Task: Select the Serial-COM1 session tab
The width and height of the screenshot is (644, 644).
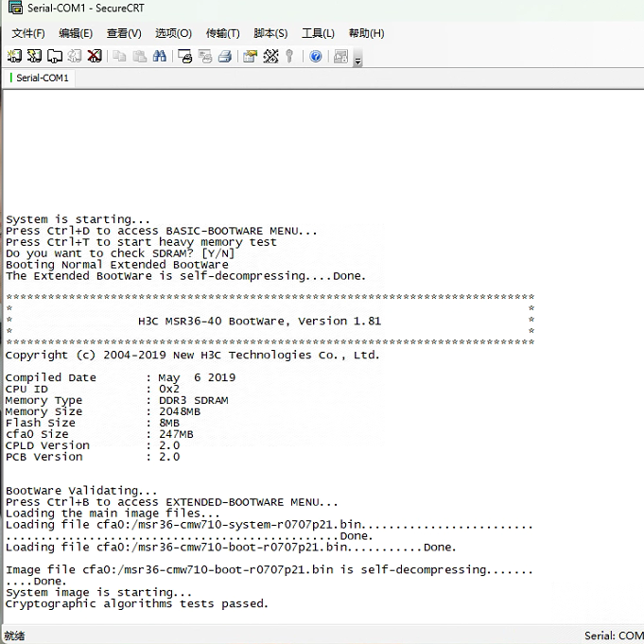Action: point(40,78)
